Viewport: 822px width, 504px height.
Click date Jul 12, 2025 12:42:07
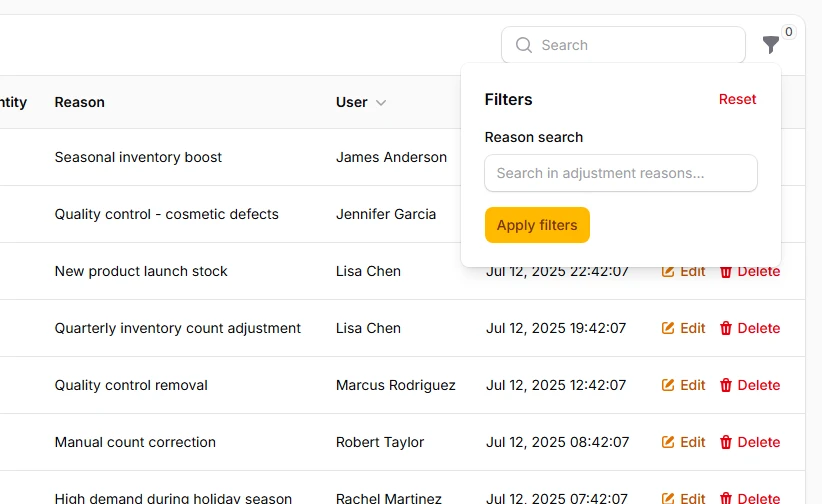pos(556,385)
